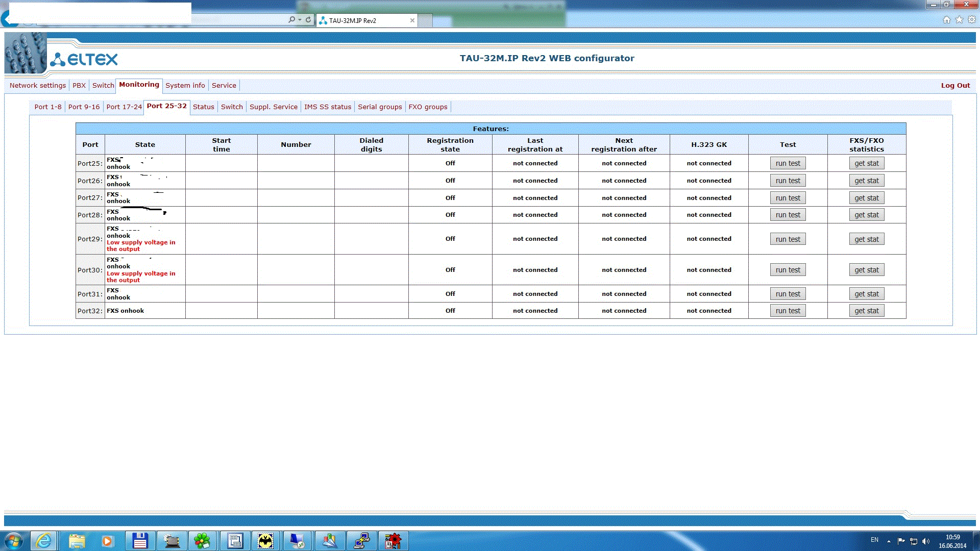Show hidden tray icons arrow
This screenshot has height=551, width=980.
(889, 541)
